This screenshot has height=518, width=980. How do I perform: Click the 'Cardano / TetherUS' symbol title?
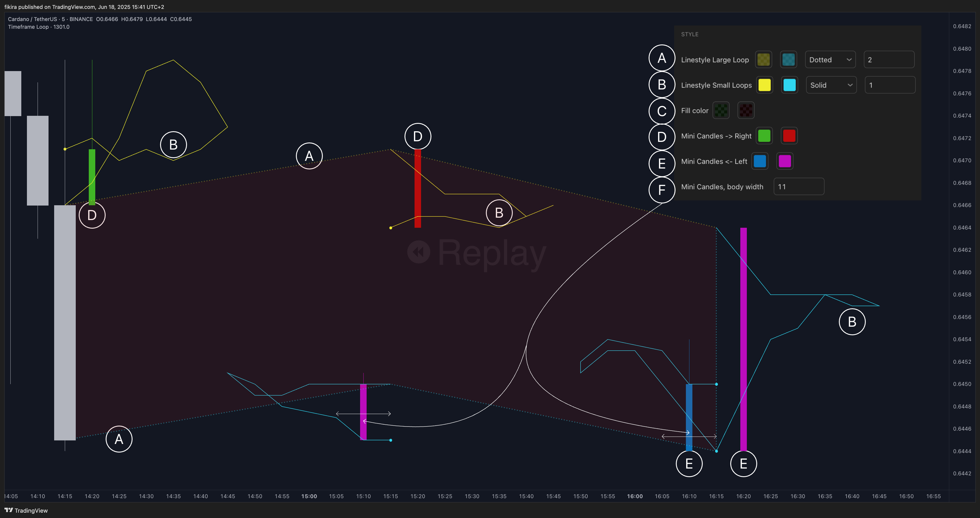[x=32, y=19]
